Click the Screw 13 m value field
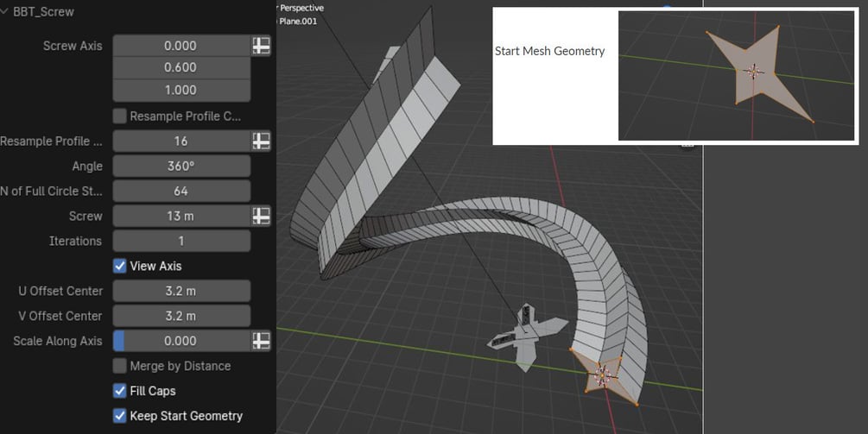The width and height of the screenshot is (868, 434). [x=181, y=217]
